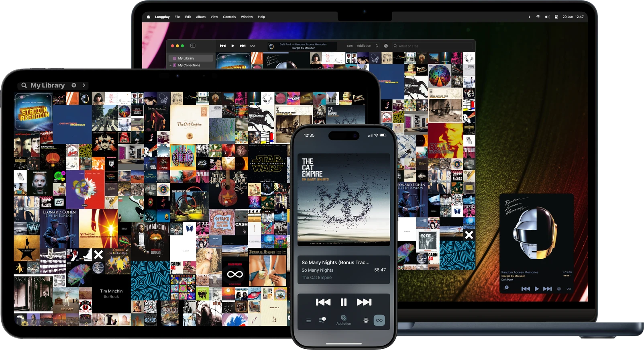Click the My Library title on the iPad
This screenshot has height=350, width=644.
click(x=48, y=85)
